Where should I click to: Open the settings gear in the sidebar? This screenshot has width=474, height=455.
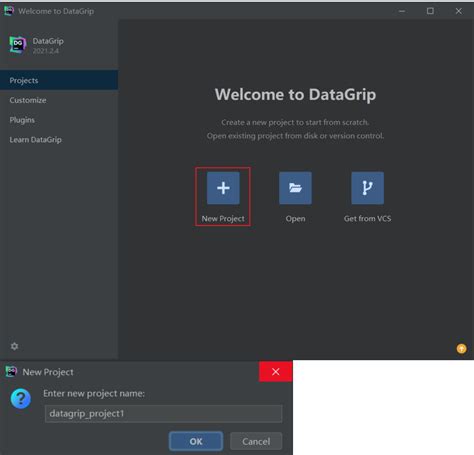pos(14,346)
